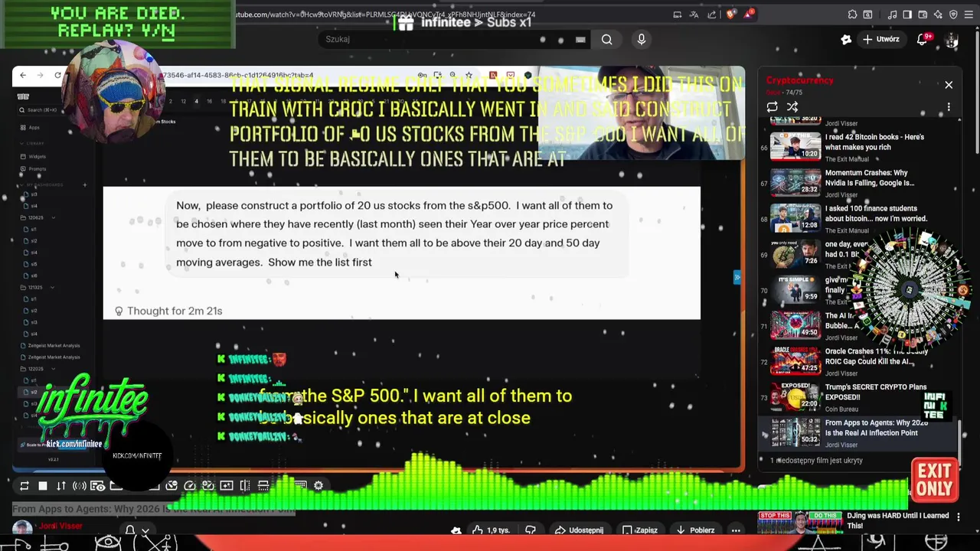Image resolution: width=980 pixels, height=551 pixels.
Task: Click the up-down arrows icon in overlay toolbar
Action: (61, 486)
